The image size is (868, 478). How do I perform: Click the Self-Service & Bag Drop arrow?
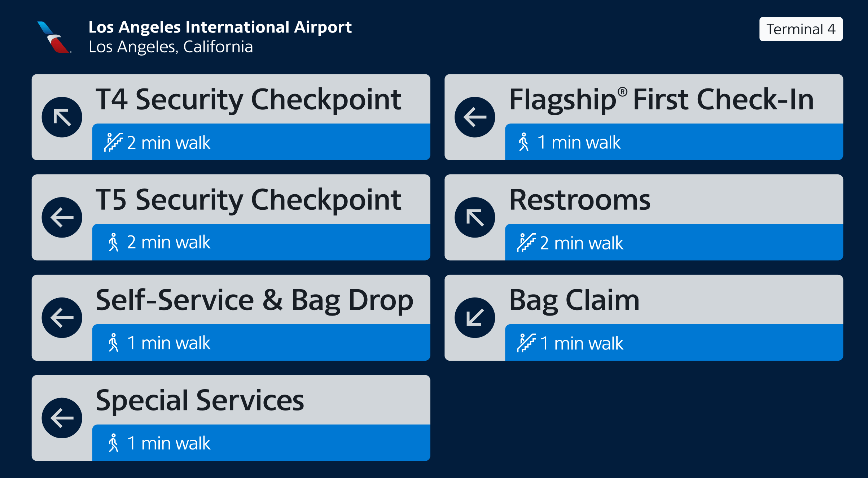(62, 318)
